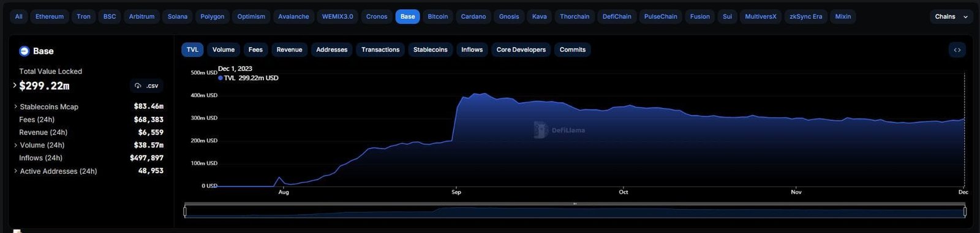Toggle the Core Developers chart metric
This screenshot has width=980, height=233.
[521, 50]
